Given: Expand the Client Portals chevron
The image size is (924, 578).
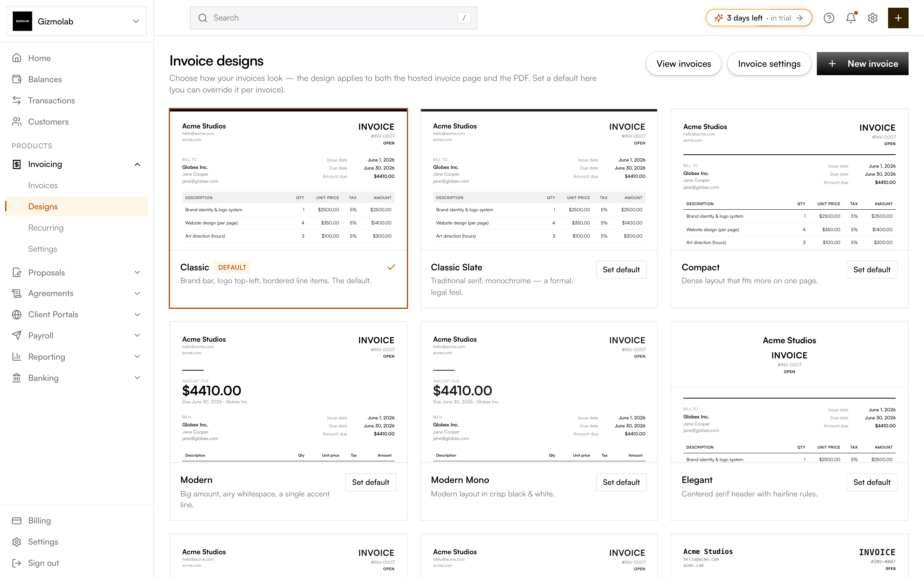Looking at the screenshot, I should [137, 314].
